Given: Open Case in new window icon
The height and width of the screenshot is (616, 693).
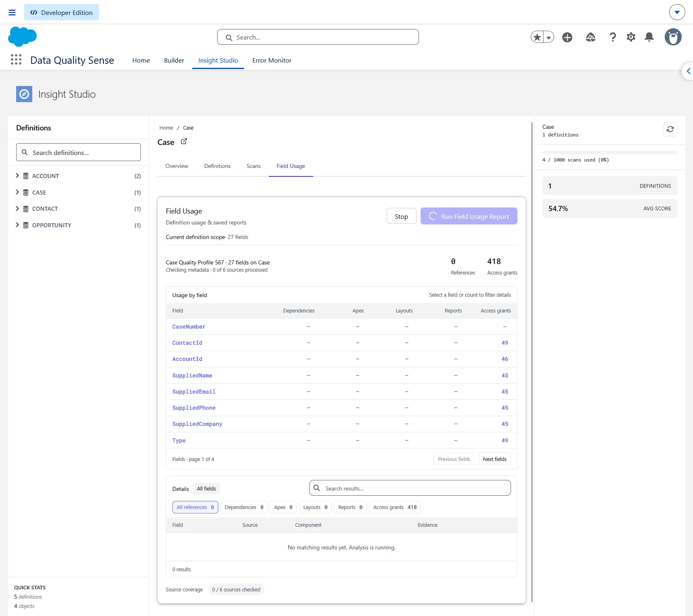Looking at the screenshot, I should click(184, 141).
